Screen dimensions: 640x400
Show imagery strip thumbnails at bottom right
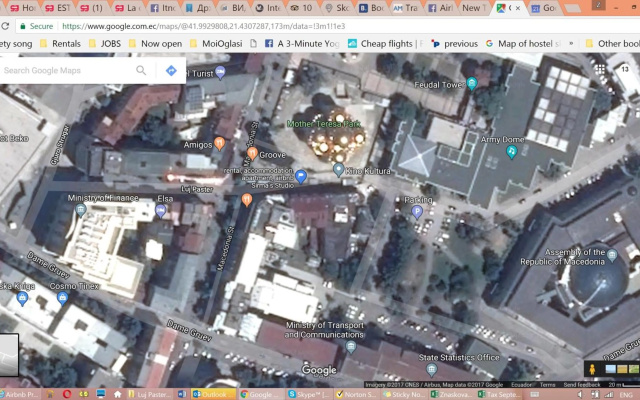tap(622, 369)
